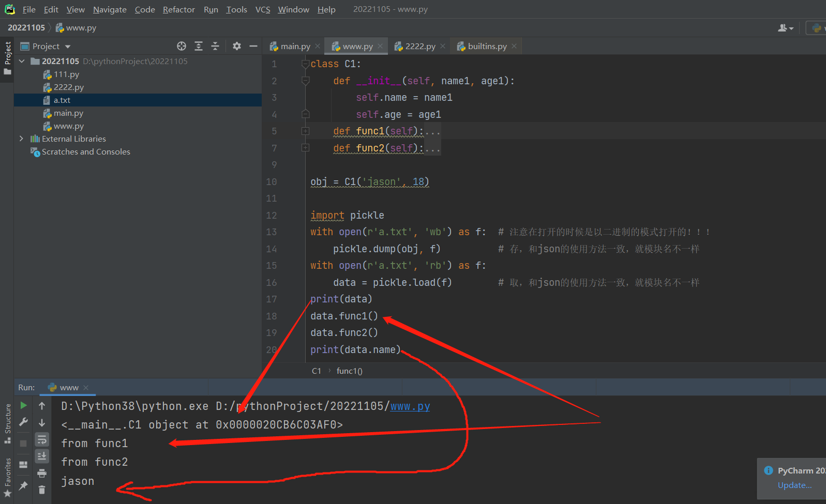Click line number 11 in the gutter
This screenshot has width=826, height=504.
(272, 198)
